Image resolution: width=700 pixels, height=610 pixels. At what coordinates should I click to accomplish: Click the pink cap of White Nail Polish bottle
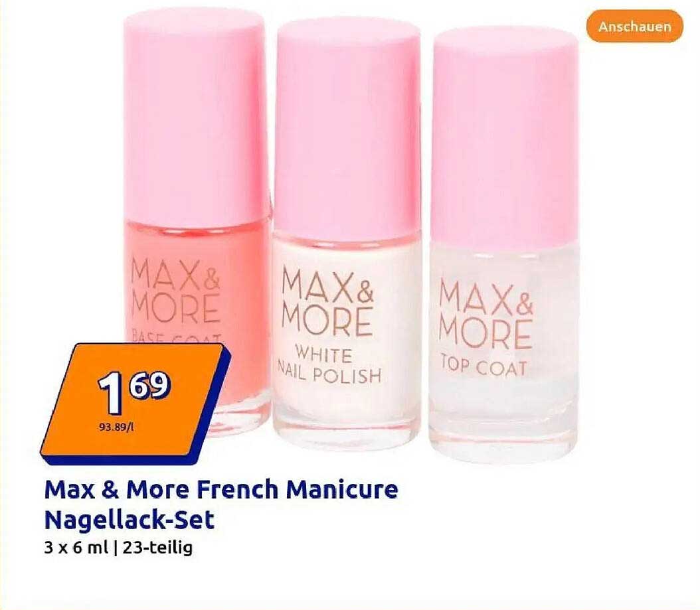[347, 128]
